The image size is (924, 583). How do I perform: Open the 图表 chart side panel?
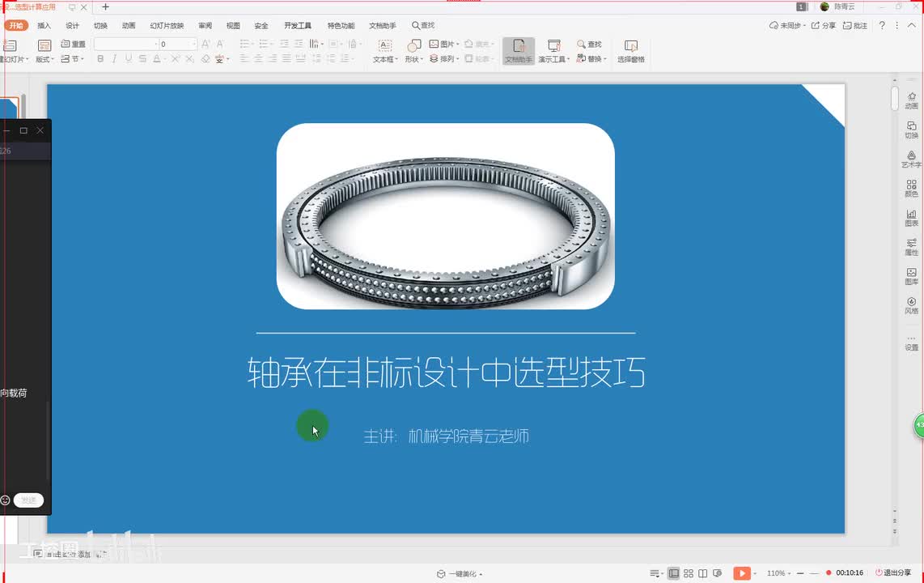click(912, 218)
